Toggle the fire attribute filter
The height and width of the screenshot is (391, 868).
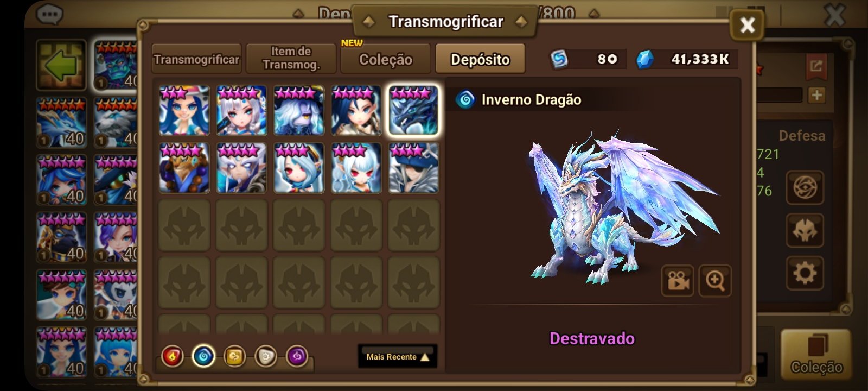(x=173, y=357)
